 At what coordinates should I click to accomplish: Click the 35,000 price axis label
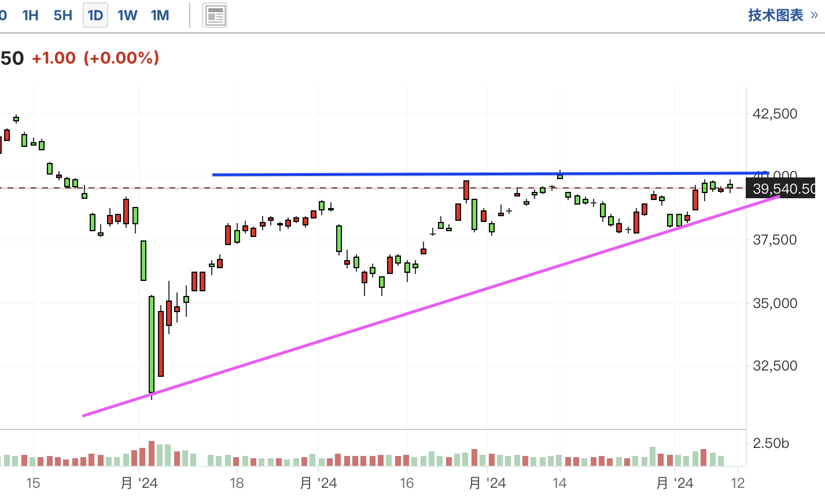775,303
